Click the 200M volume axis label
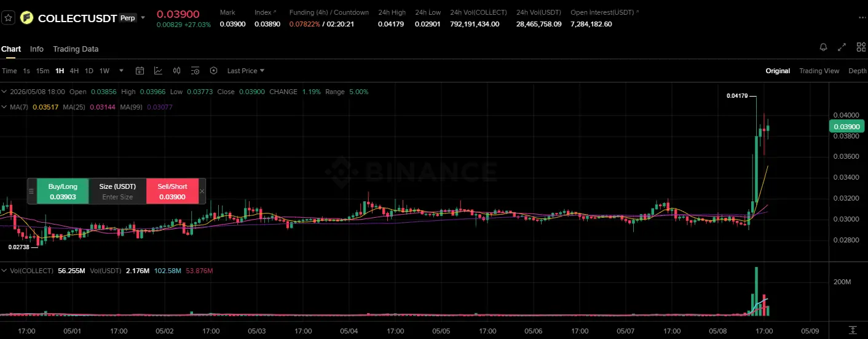Viewport: 868px width, 339px height. tap(842, 282)
